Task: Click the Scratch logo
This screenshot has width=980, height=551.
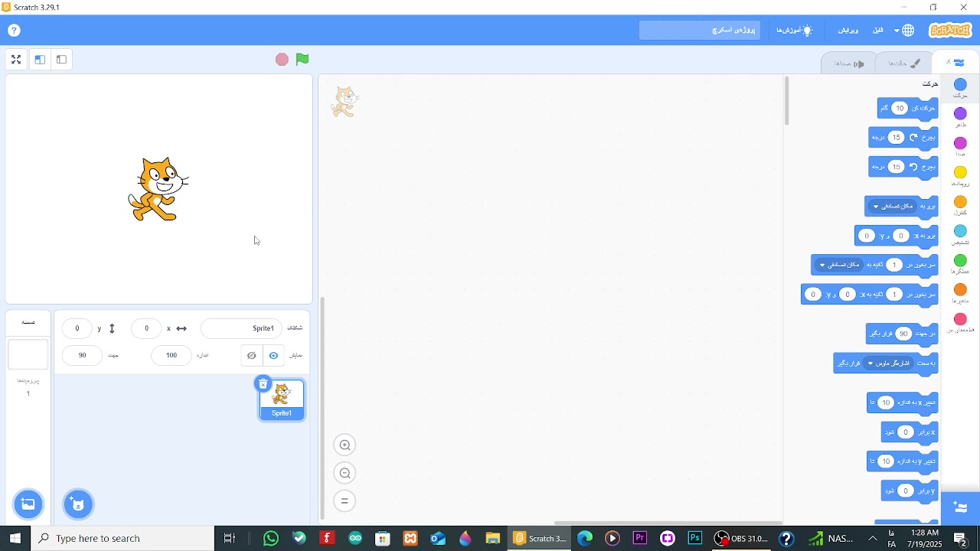Action: pyautogui.click(x=949, y=31)
